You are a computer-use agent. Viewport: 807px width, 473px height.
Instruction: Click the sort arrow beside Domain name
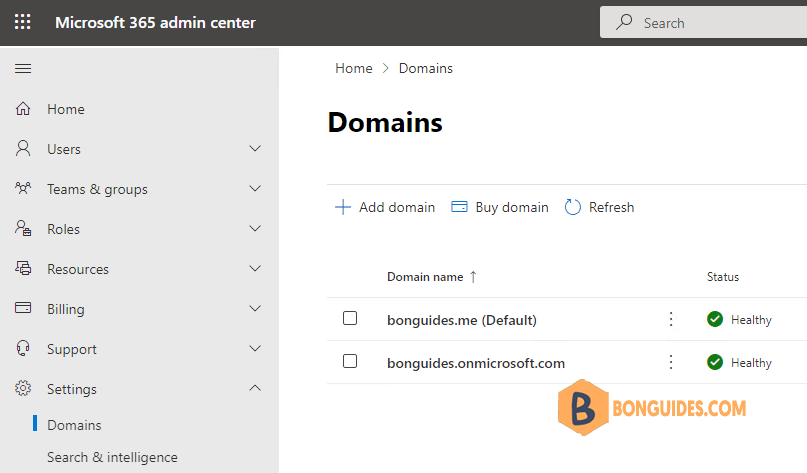[x=473, y=277]
